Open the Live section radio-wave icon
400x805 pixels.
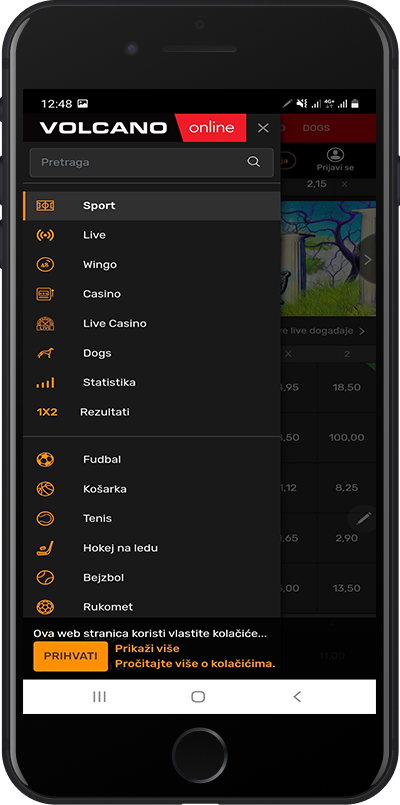(45, 235)
